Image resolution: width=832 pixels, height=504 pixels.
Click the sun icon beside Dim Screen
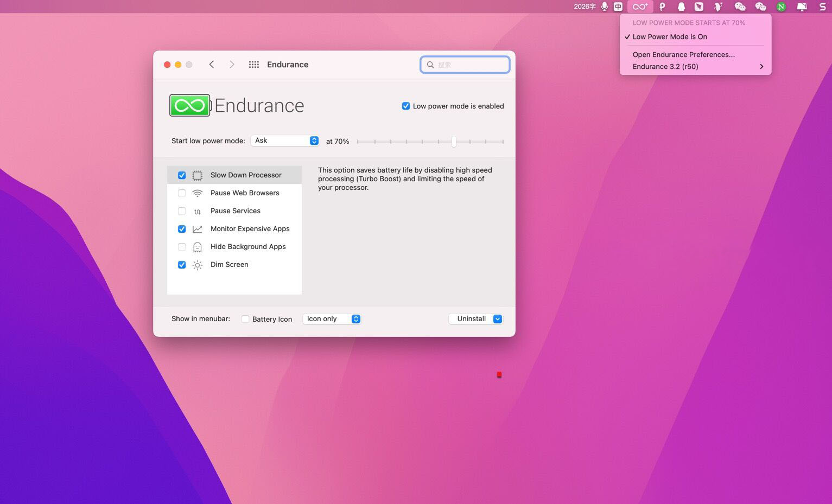click(x=198, y=265)
